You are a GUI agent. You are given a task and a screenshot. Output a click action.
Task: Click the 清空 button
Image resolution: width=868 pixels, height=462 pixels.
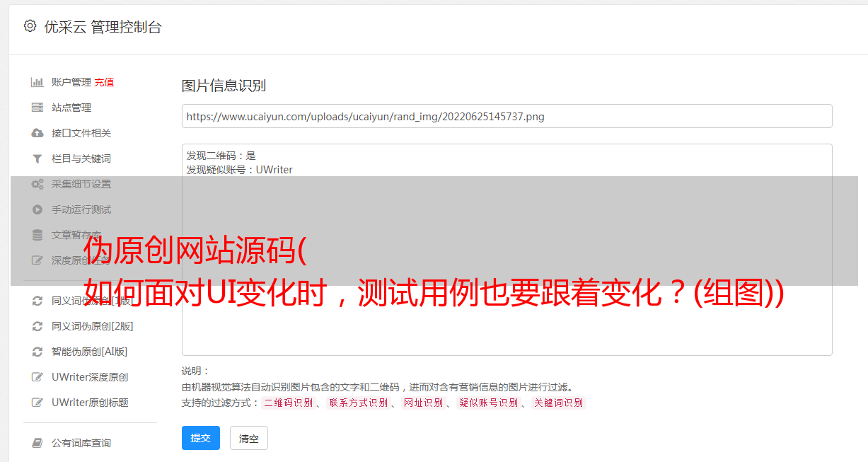tap(249, 438)
